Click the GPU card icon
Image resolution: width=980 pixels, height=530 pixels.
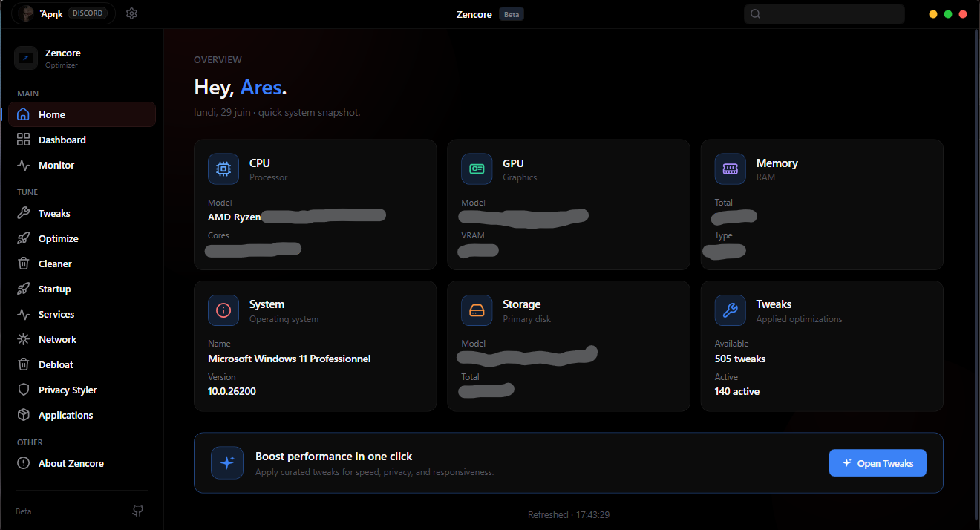(477, 169)
